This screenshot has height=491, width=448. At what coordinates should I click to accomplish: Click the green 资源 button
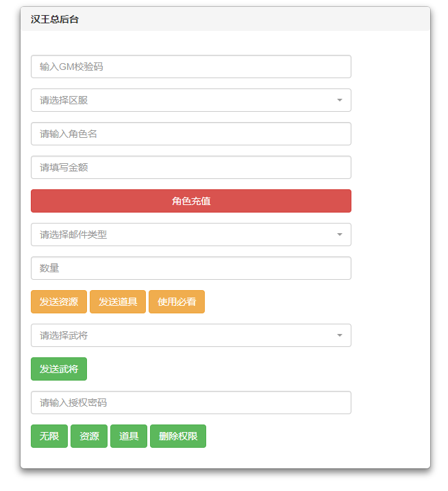click(x=89, y=436)
